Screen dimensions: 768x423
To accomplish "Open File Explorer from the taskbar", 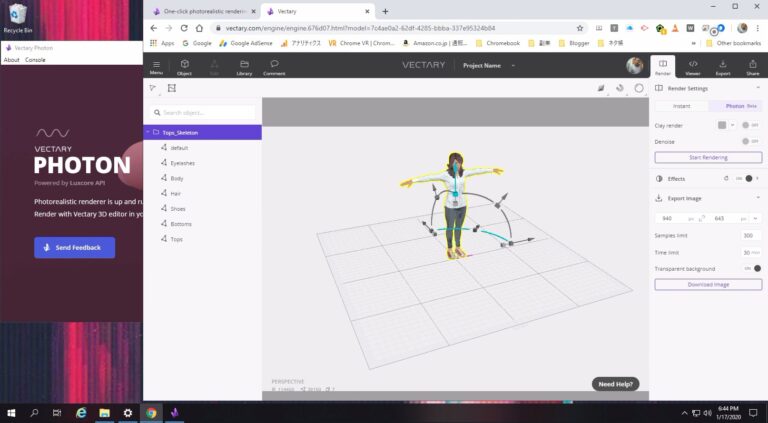I will coord(104,413).
